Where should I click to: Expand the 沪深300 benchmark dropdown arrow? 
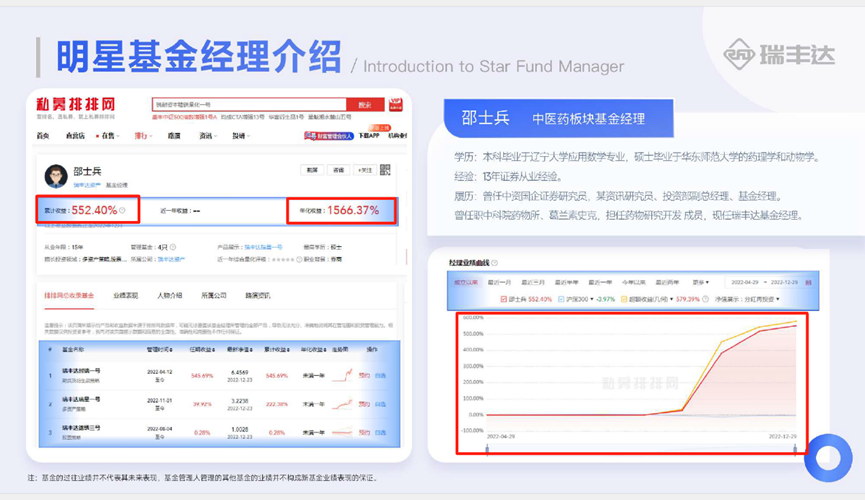click(x=592, y=299)
